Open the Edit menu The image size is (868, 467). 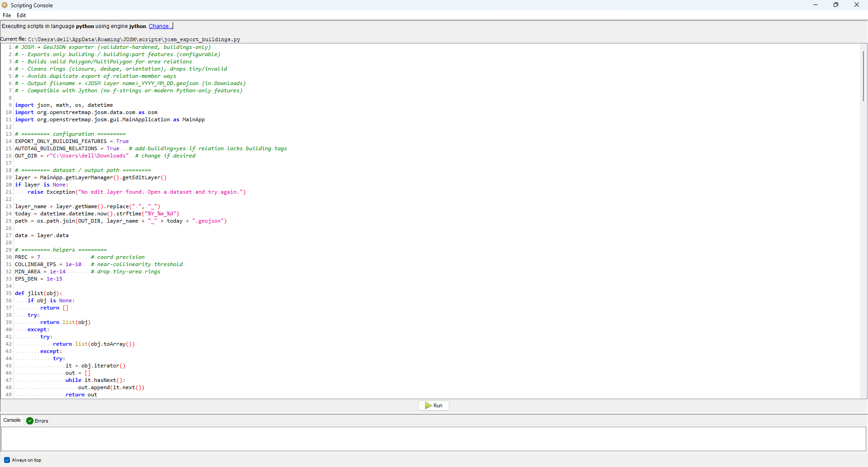point(21,15)
